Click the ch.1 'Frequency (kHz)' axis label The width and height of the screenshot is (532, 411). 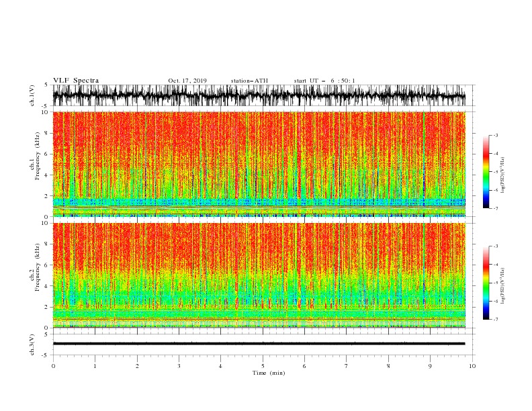coord(38,156)
